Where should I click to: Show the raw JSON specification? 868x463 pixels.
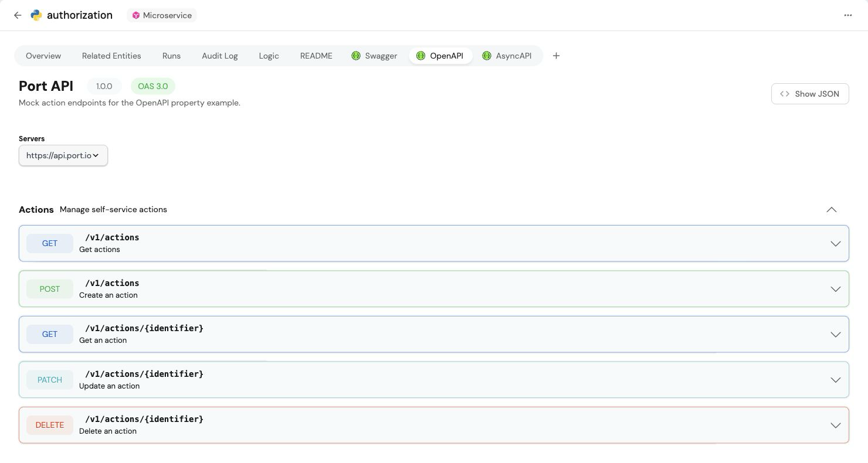tap(810, 94)
